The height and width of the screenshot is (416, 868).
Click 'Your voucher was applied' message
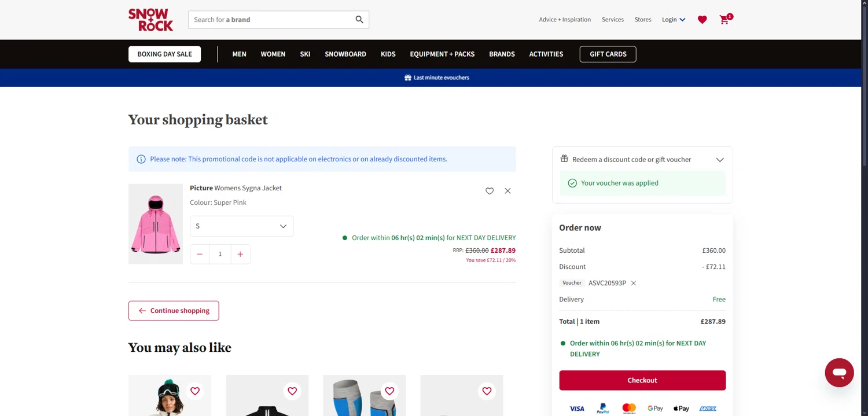click(x=642, y=183)
